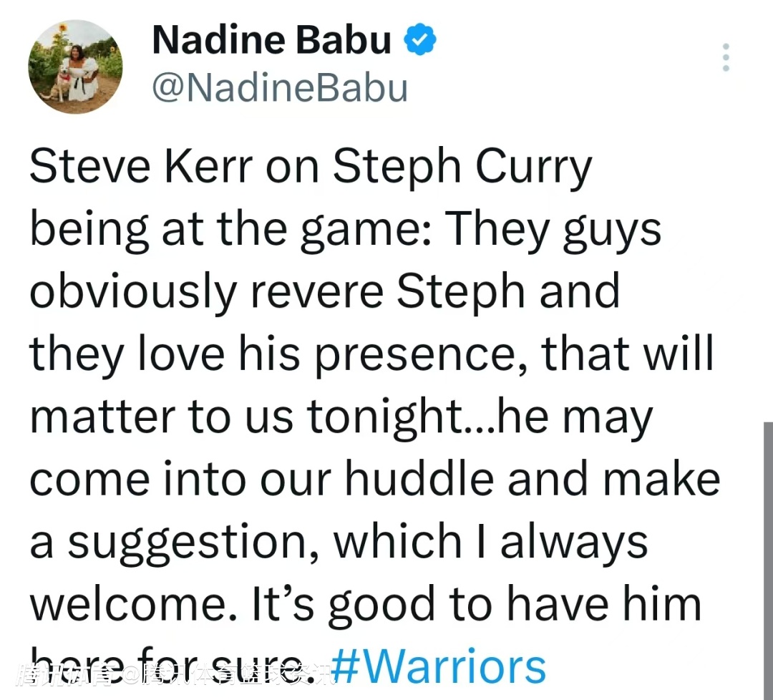The width and height of the screenshot is (773, 700).
Task: Click the woman in the white dress in the avatar
Action: point(83,73)
